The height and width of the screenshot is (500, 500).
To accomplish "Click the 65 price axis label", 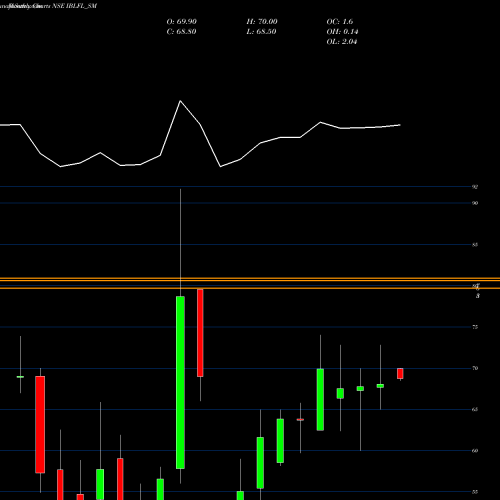I will [x=475, y=409].
